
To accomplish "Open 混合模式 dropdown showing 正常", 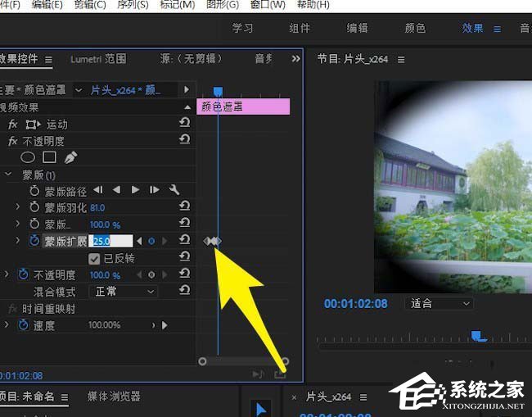I will pos(123,292).
